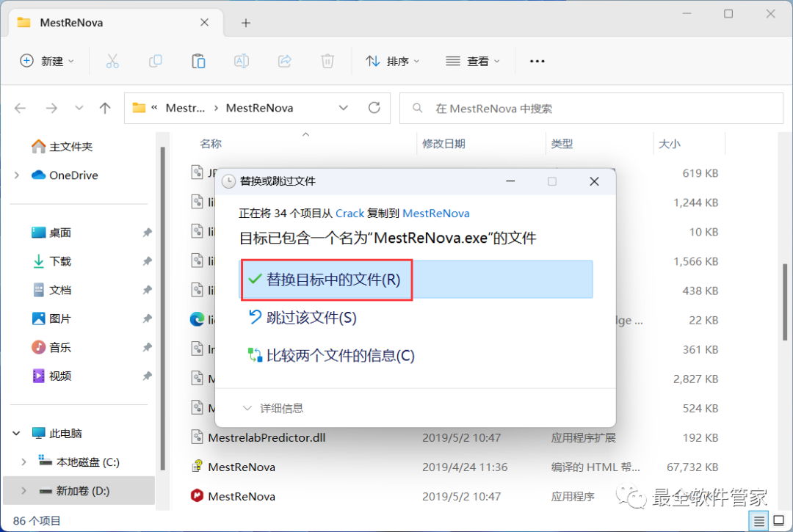The image size is (793, 532).
Task: Open the 排序 (Sort) dropdown
Action: tap(392, 61)
